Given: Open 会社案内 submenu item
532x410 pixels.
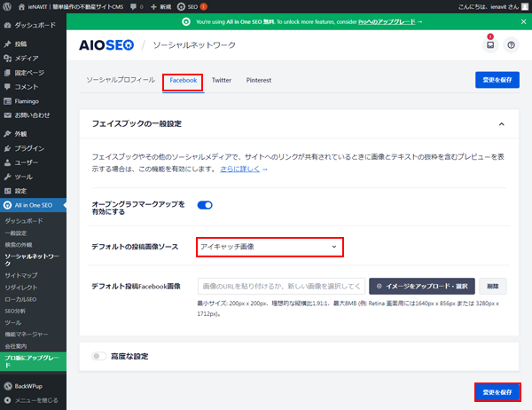Looking at the screenshot, I should pos(16,346).
